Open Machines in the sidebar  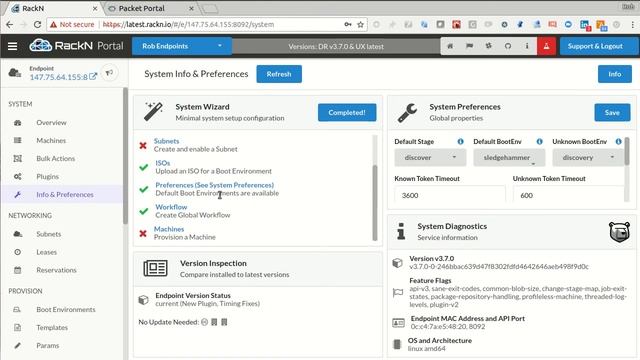(51, 140)
